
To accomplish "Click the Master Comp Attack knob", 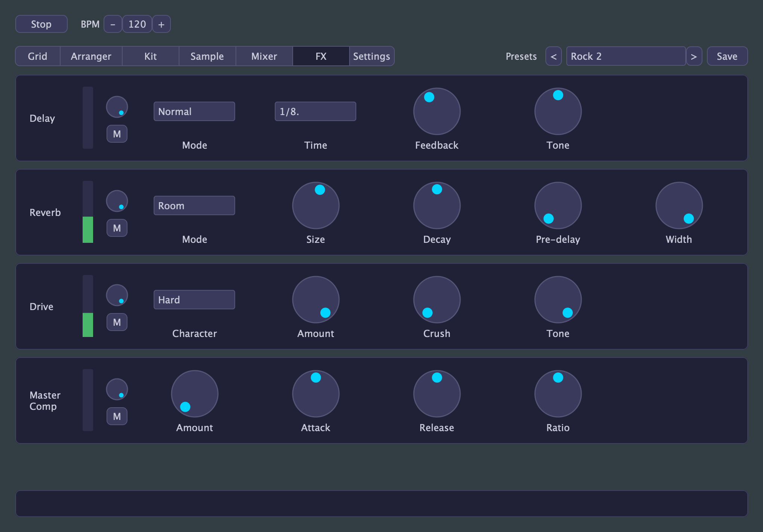I will point(316,394).
